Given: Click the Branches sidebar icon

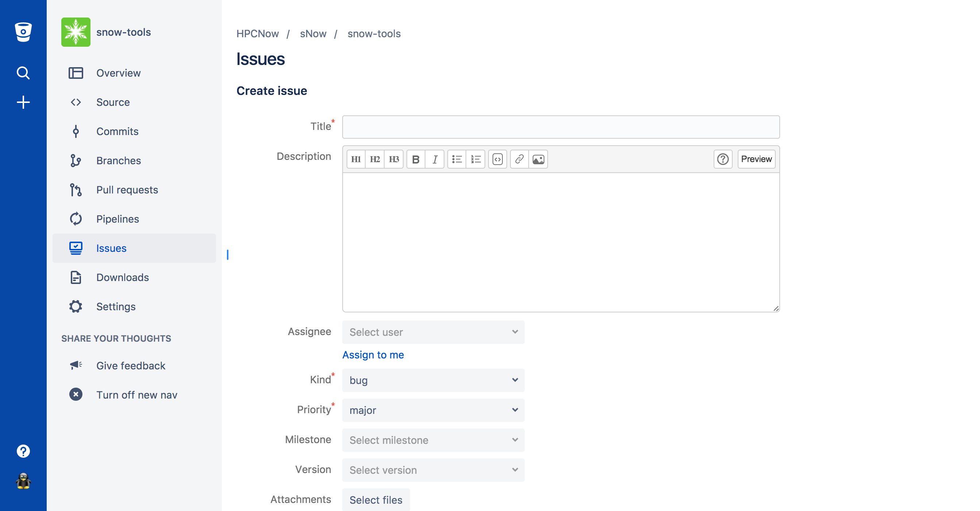Looking at the screenshot, I should (x=76, y=161).
